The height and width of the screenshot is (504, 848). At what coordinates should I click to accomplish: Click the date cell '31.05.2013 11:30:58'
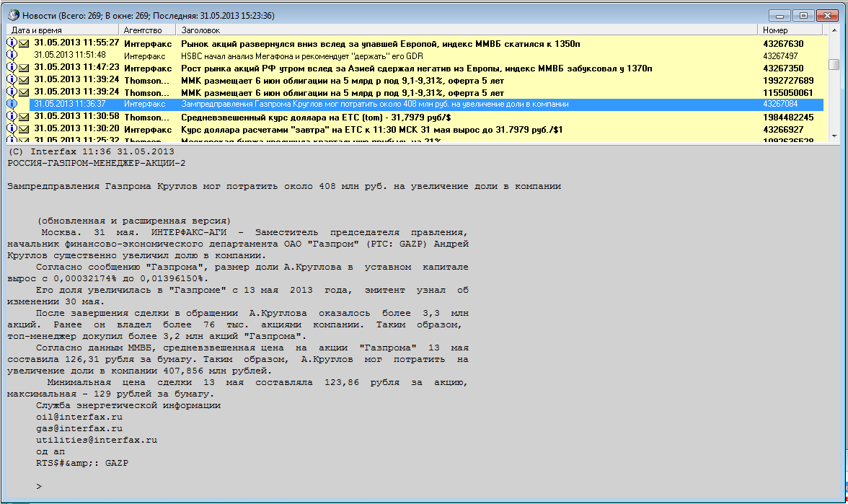(76, 116)
